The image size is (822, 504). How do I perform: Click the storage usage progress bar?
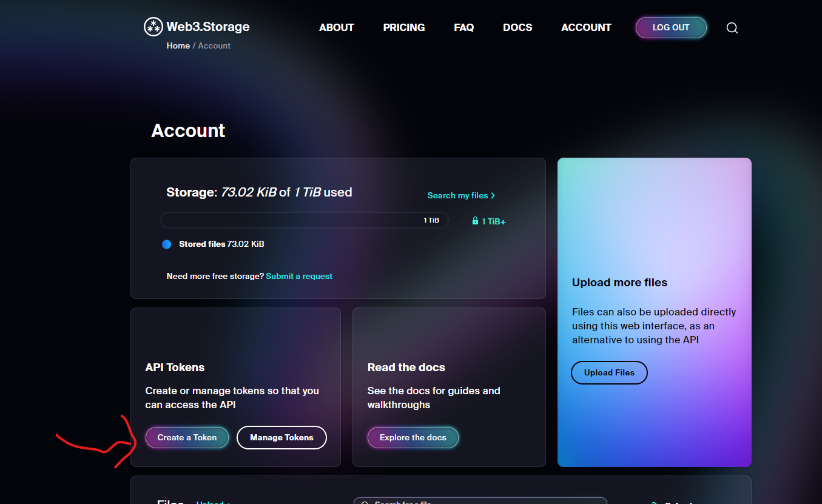[x=305, y=220]
